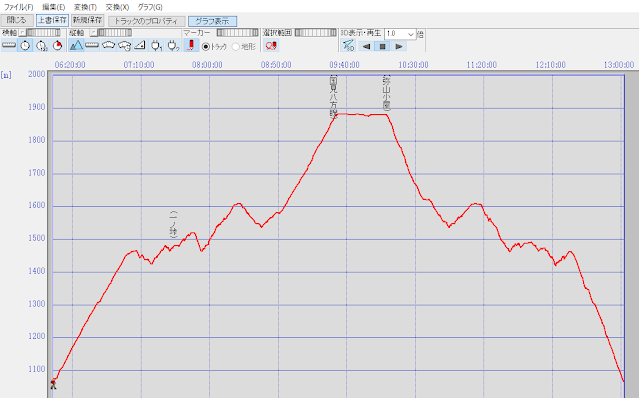Open the 編集(E) menu
Image resolution: width=639 pixels, height=398 pixels.
click(x=54, y=7)
